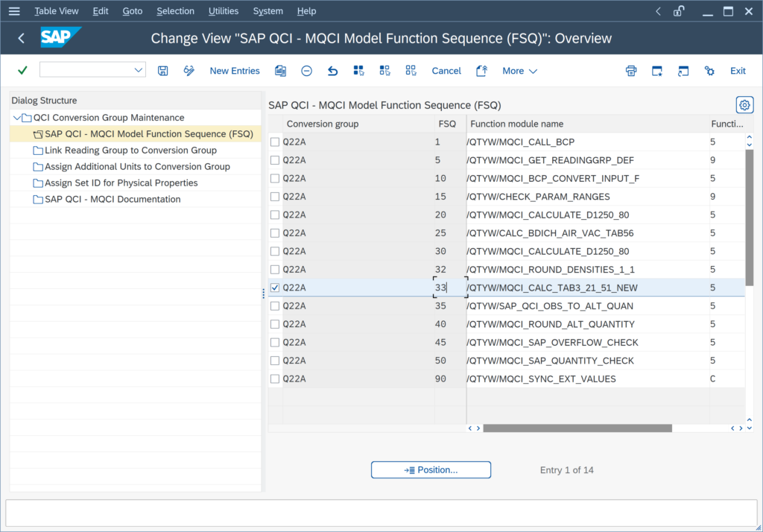The image size is (763, 532).
Task: Click folder icon of SAP QCI - MQCI Documentation
Action: [38, 199]
